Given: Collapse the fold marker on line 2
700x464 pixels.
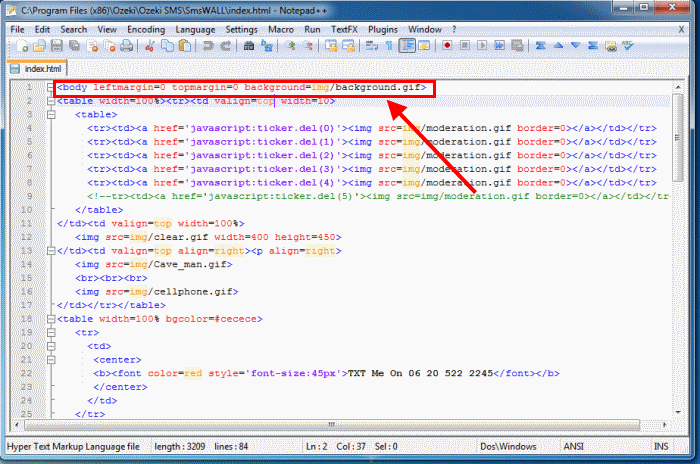Looking at the screenshot, I should [x=51, y=101].
